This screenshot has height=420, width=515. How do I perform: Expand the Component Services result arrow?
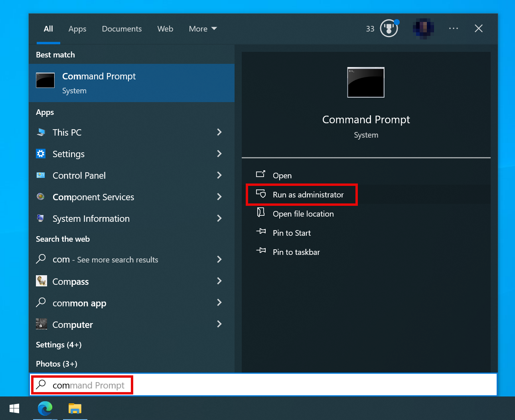click(219, 197)
